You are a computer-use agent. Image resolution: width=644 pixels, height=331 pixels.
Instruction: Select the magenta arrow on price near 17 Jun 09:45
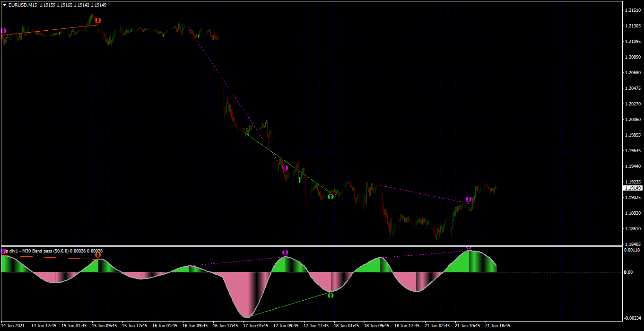[x=285, y=168]
